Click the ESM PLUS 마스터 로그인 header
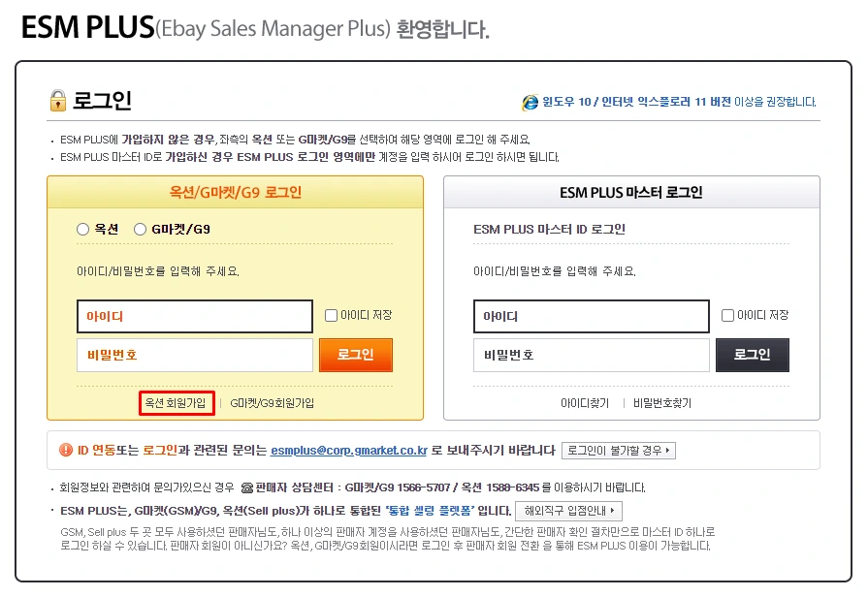The image size is (868, 597). tap(631, 192)
